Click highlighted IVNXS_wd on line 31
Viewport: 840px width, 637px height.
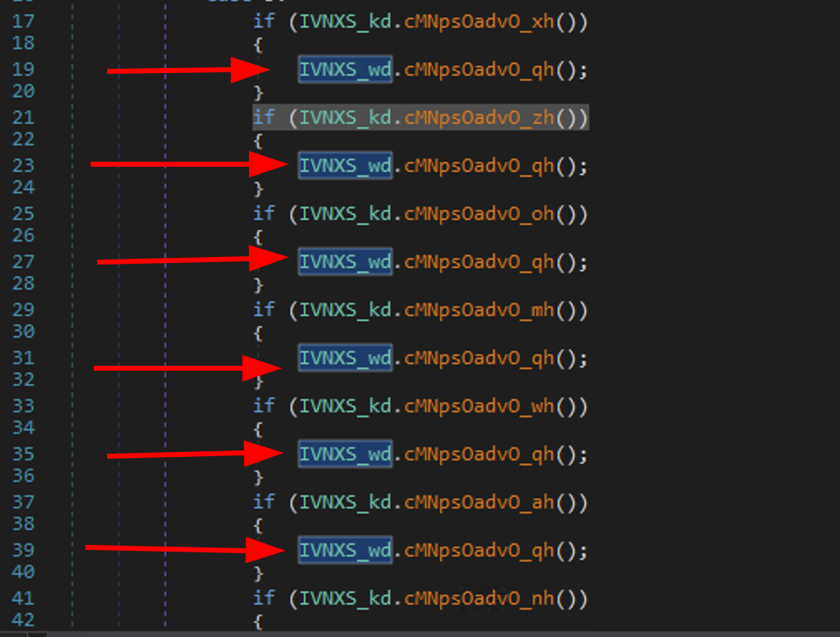344,358
